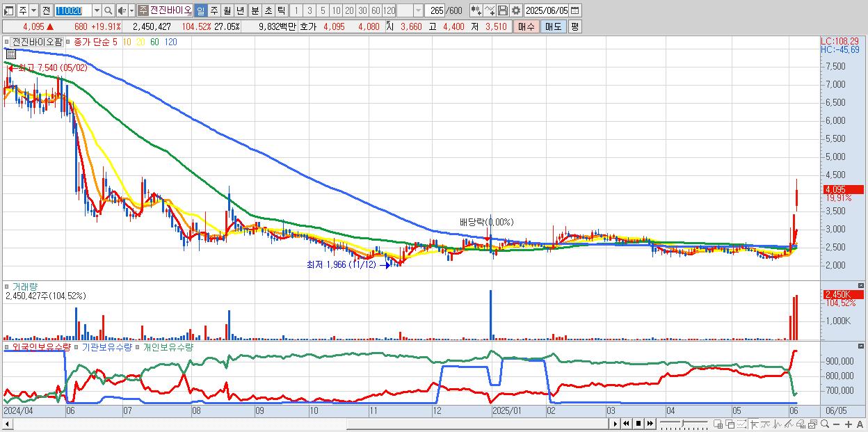Select the 분 minute chart period
The width and height of the screenshot is (868, 432).
pyautogui.click(x=254, y=10)
